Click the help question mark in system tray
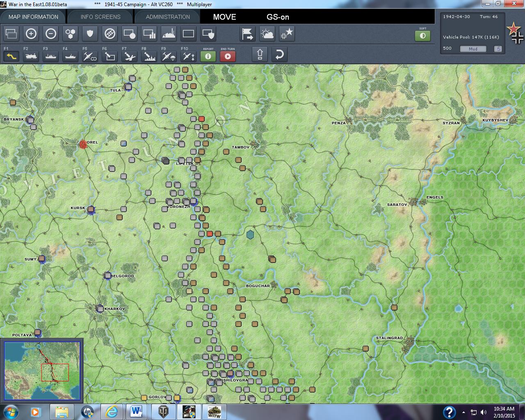 pyautogui.click(x=449, y=412)
